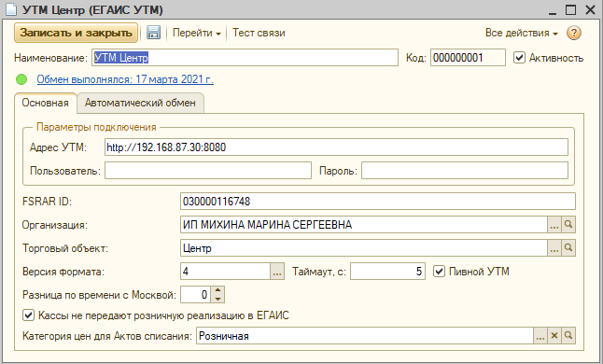Open the magnifier for Категория цен для Актов списания
This screenshot has width=603, height=364.
(568, 336)
